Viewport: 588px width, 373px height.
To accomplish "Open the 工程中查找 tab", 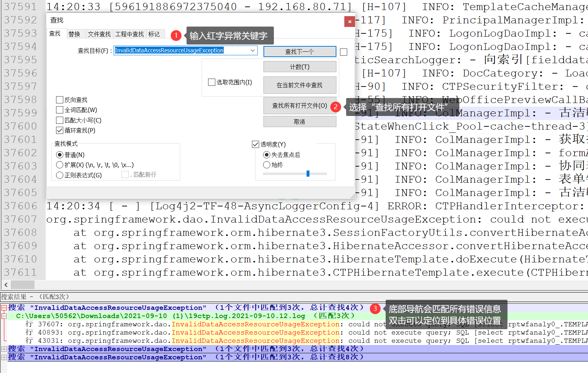I will pyautogui.click(x=129, y=34).
